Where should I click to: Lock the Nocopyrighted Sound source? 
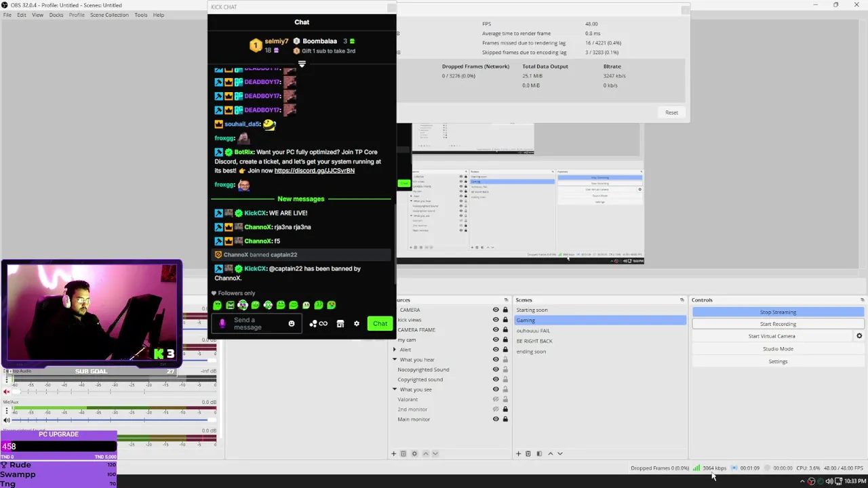tap(505, 369)
